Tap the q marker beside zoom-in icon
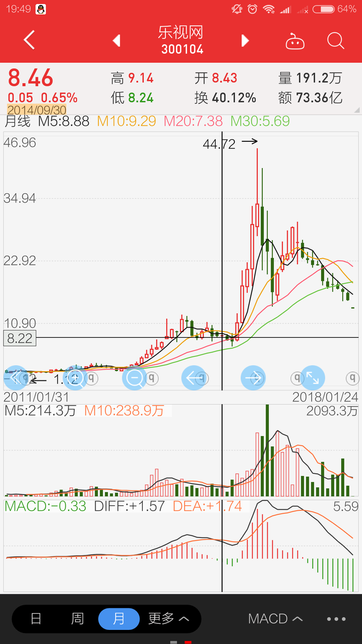Image resolution: width=362 pixels, height=644 pixels. tap(92, 377)
